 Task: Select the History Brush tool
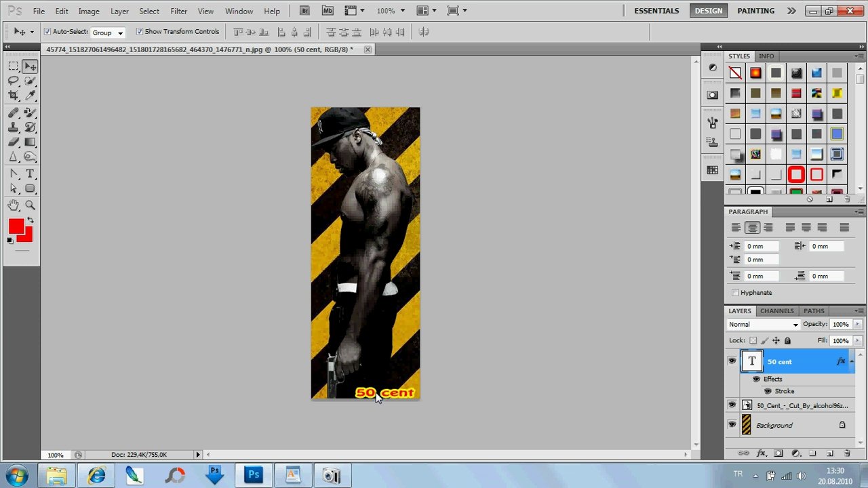point(30,127)
